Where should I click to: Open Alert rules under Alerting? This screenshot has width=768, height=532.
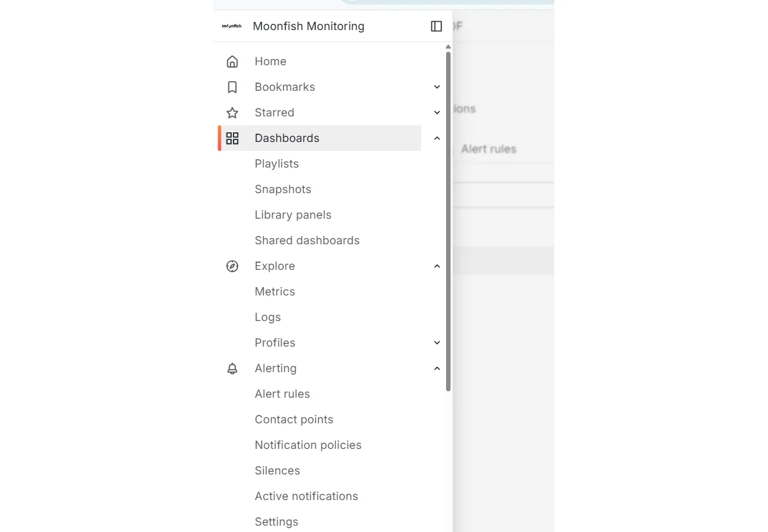pyautogui.click(x=282, y=393)
